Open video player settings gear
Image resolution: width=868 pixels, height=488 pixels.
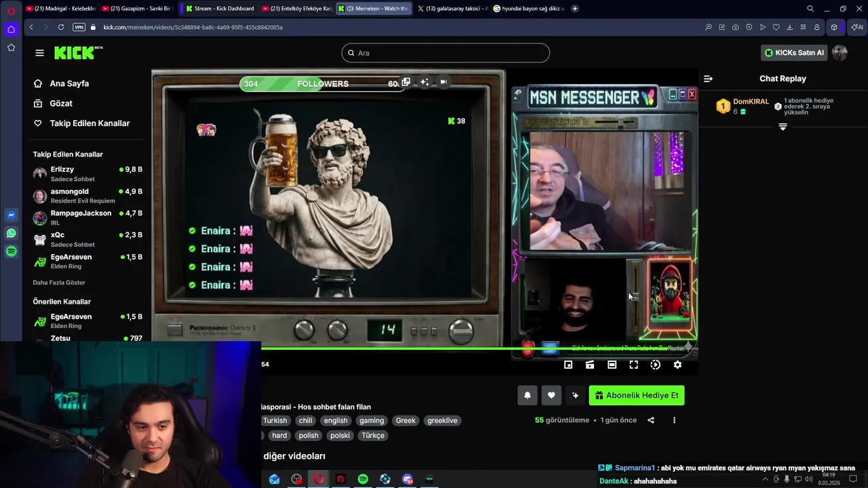point(677,365)
